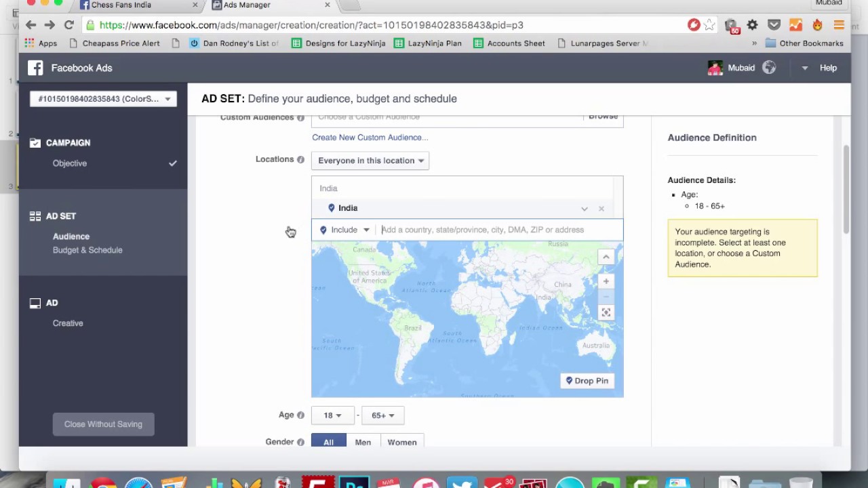Open the account menu arrow beside Help
The width and height of the screenshot is (868, 488).
(805, 68)
